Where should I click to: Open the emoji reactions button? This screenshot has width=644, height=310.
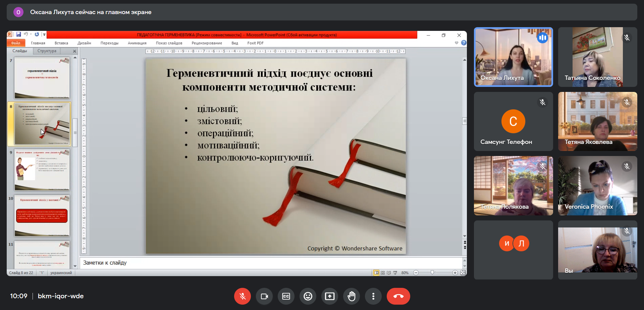point(308,296)
